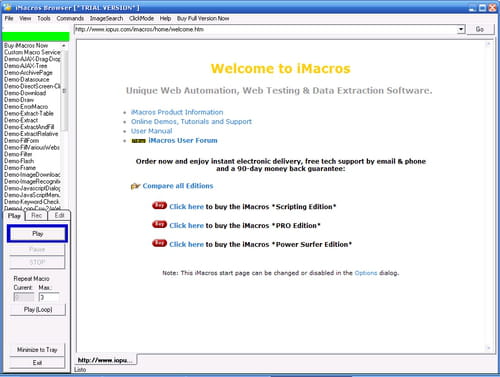Select Custom Macro Service entry
The image size is (500, 377).
click(x=32, y=52)
